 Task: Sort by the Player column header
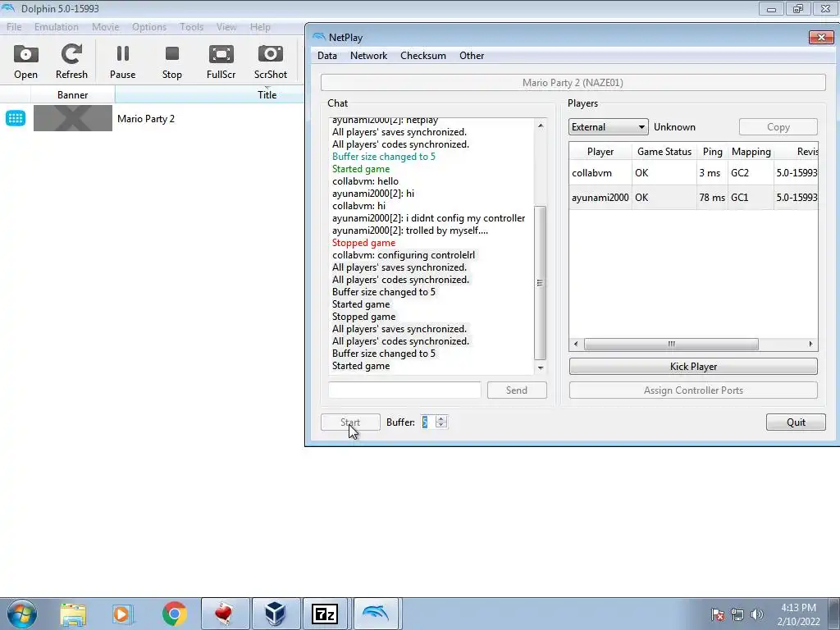pos(600,152)
